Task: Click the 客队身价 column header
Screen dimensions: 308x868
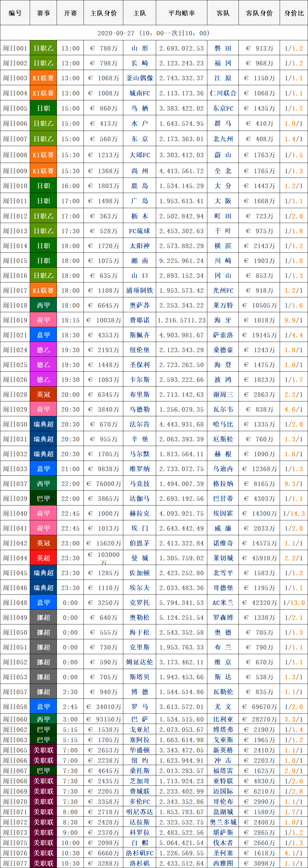Action: [259, 13]
